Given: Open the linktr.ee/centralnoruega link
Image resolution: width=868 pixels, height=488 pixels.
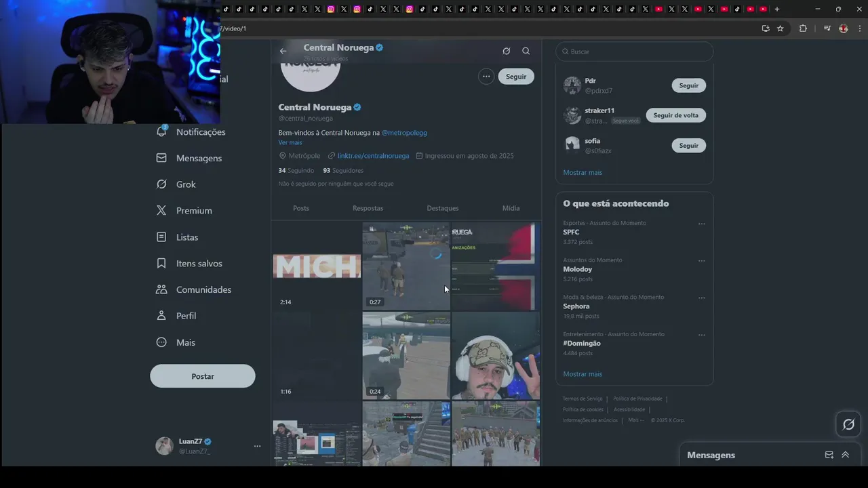Looking at the screenshot, I should click(373, 156).
